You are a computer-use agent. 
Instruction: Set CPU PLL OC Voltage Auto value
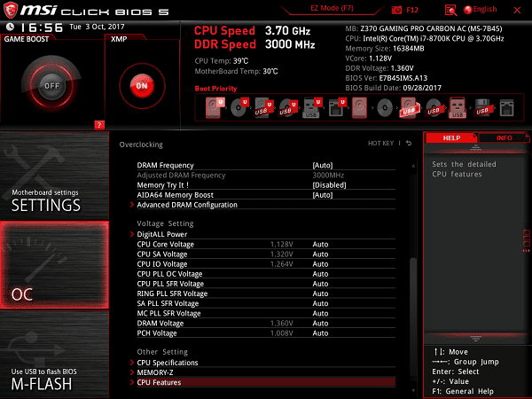coord(320,274)
